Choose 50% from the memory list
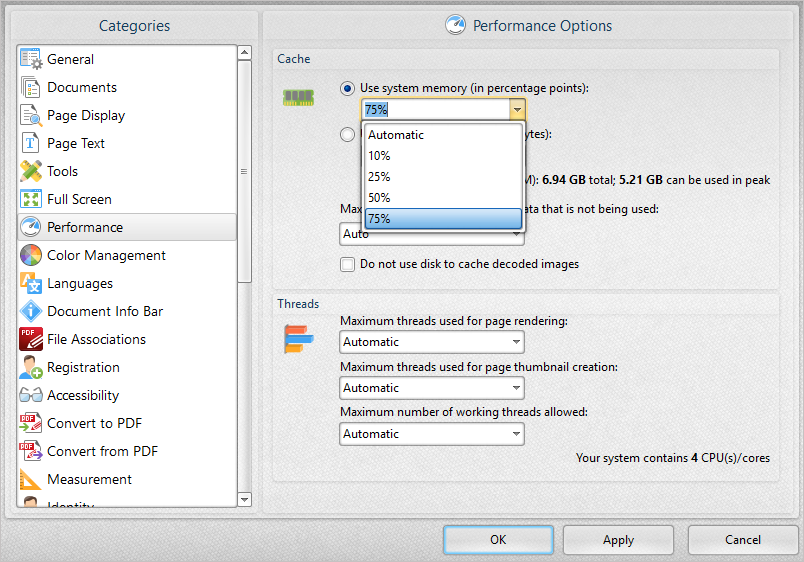 pos(443,197)
